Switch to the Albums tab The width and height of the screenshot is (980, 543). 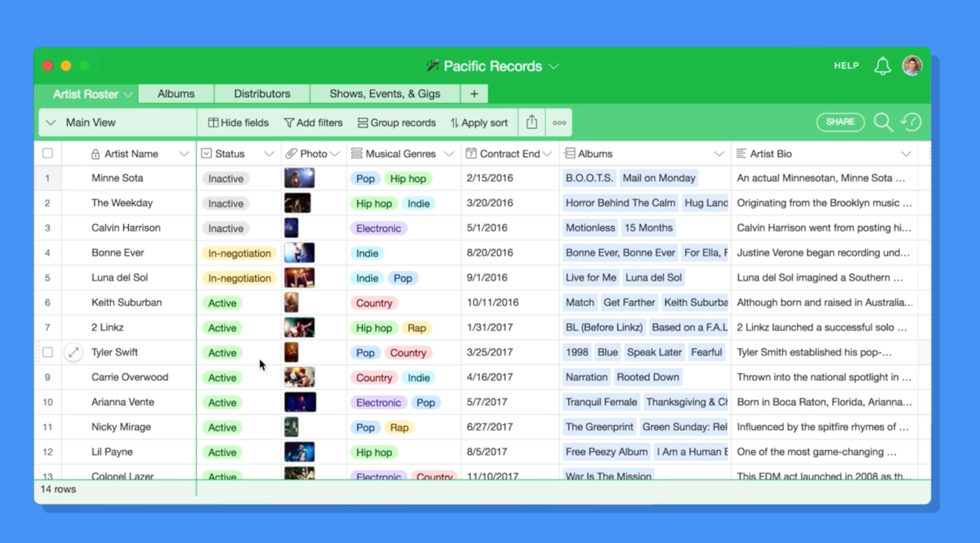tap(175, 93)
